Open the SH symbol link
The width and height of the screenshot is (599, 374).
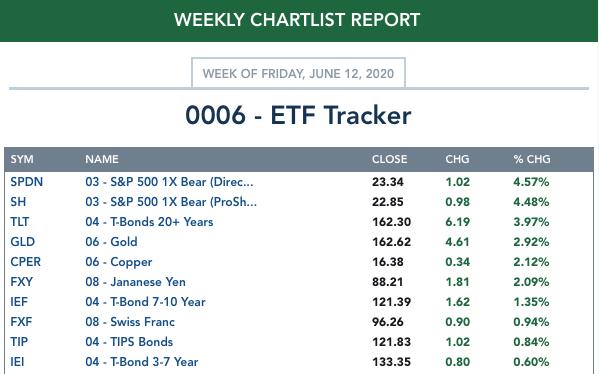(18, 202)
